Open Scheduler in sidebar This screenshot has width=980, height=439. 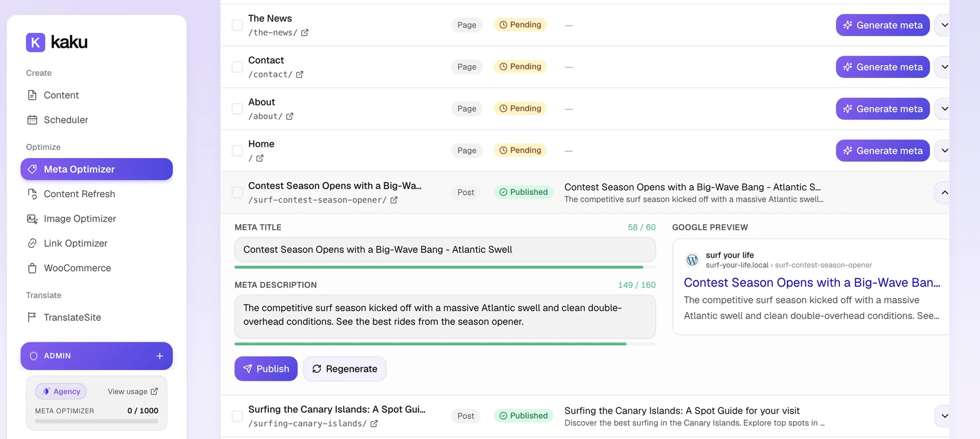click(x=97, y=120)
